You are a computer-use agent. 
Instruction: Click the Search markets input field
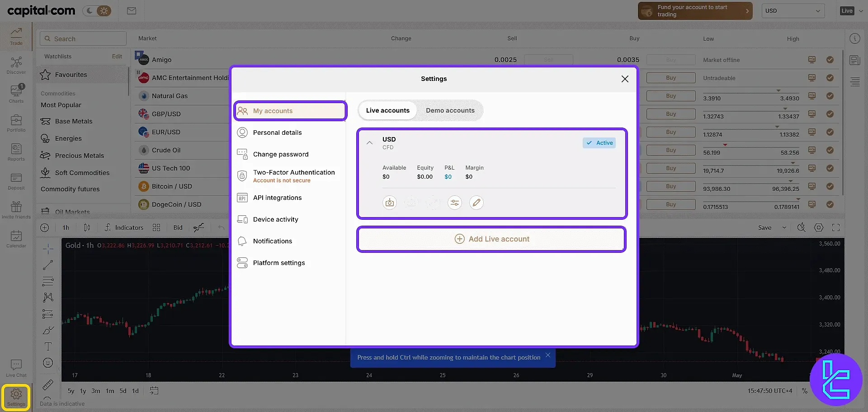tap(83, 39)
